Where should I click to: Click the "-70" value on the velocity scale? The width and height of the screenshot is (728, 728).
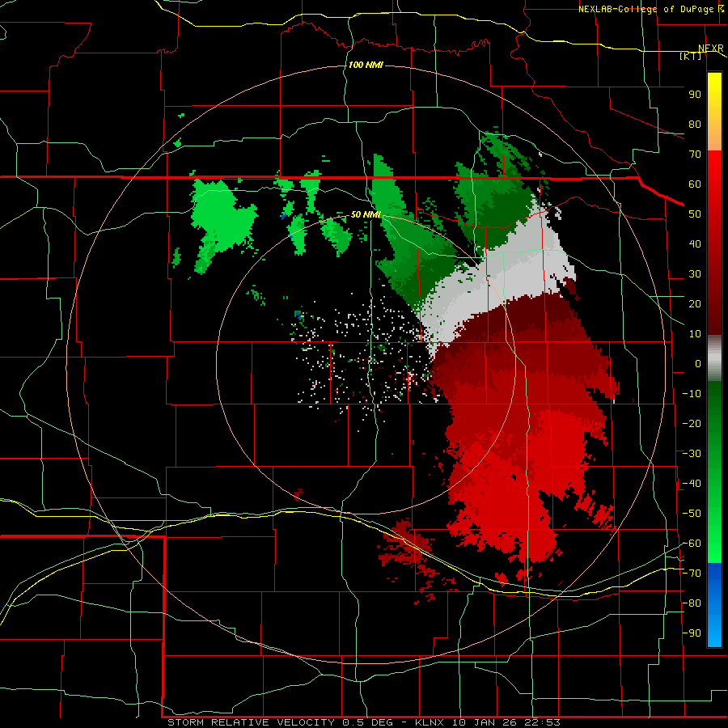click(x=692, y=574)
